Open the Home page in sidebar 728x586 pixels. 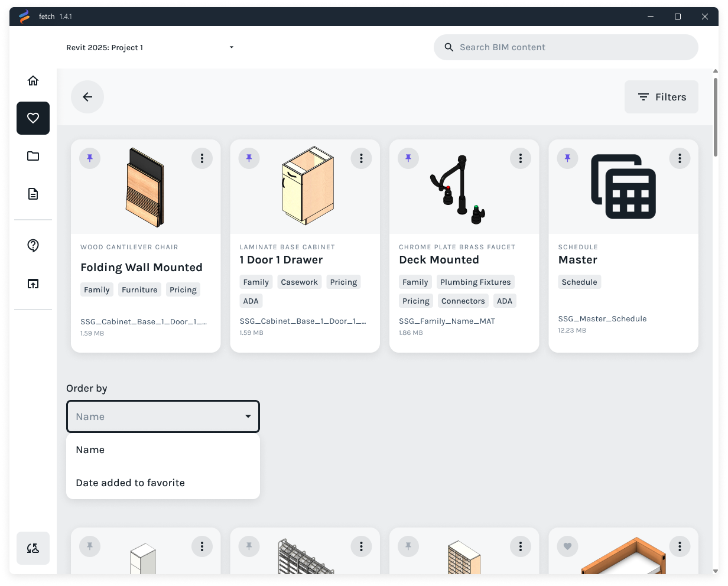coord(33,80)
